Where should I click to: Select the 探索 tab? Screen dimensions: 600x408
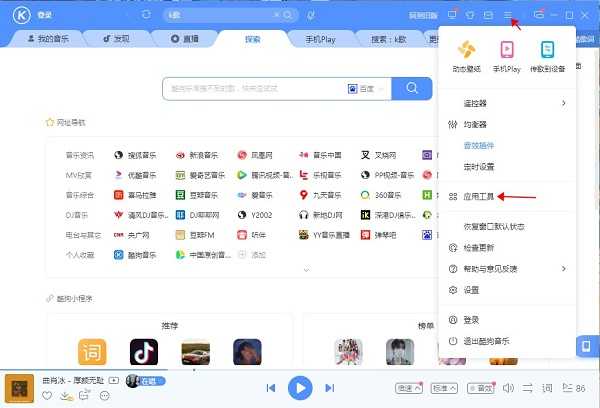point(253,39)
